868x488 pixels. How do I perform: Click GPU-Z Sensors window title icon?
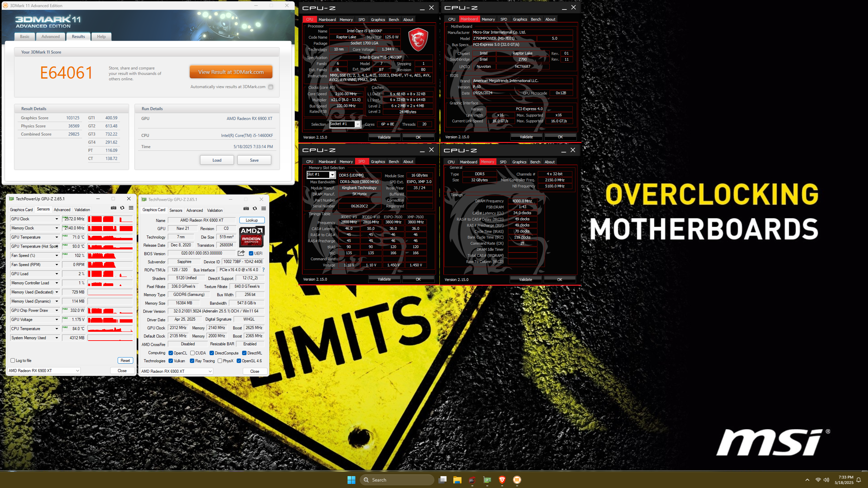tap(12, 199)
